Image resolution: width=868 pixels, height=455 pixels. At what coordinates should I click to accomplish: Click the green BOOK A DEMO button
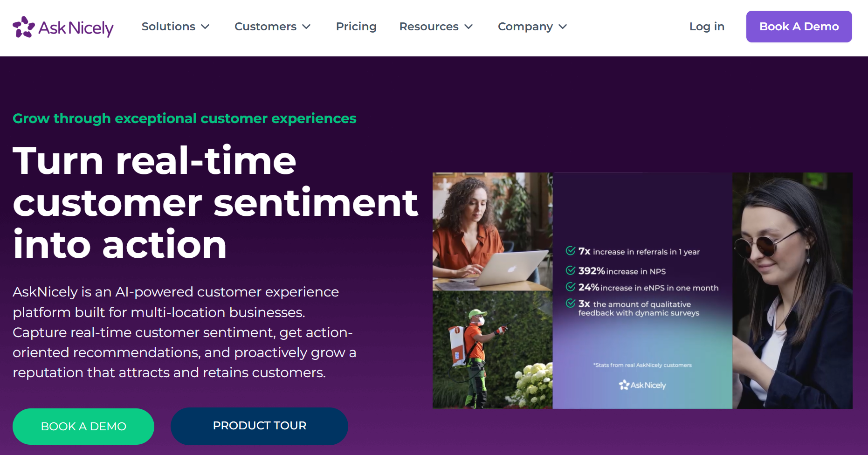[83, 426]
